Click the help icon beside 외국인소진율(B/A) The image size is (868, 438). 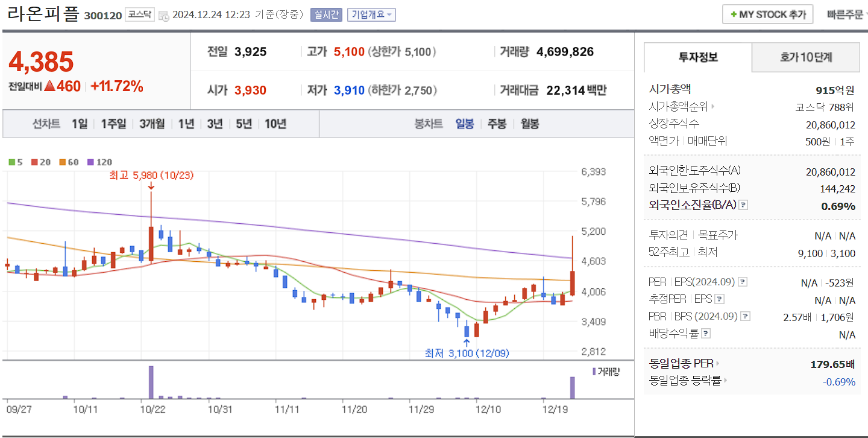(x=743, y=206)
